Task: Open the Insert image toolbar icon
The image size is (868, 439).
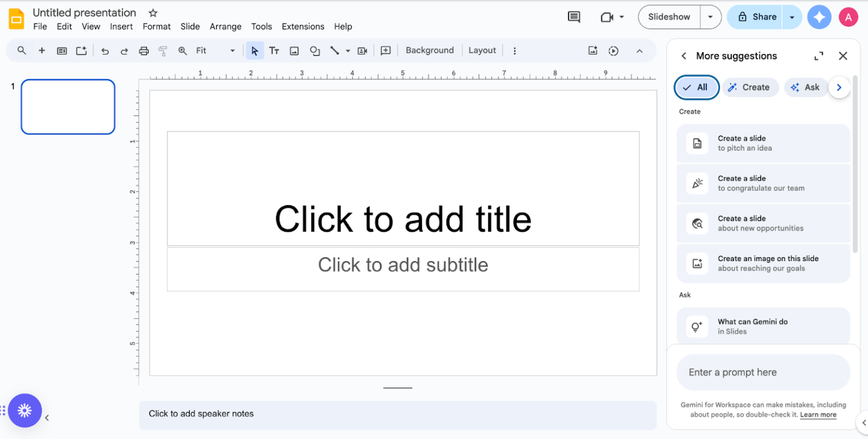Action: 294,50
